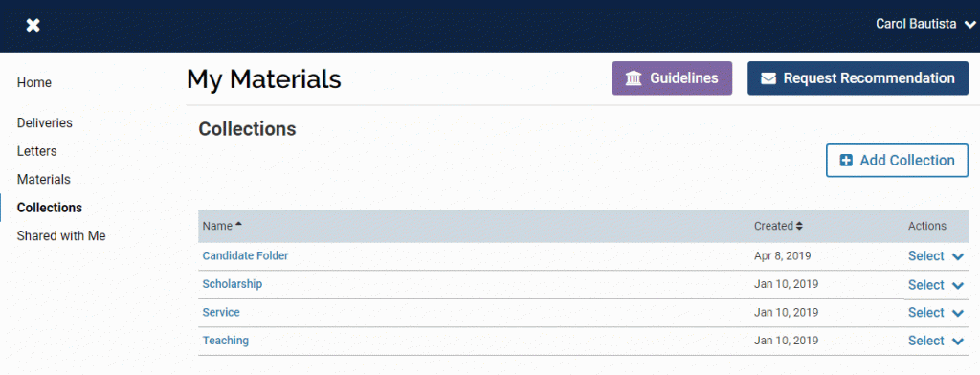Open the Teaching collection link
This screenshot has width=980, height=375.
(x=225, y=341)
